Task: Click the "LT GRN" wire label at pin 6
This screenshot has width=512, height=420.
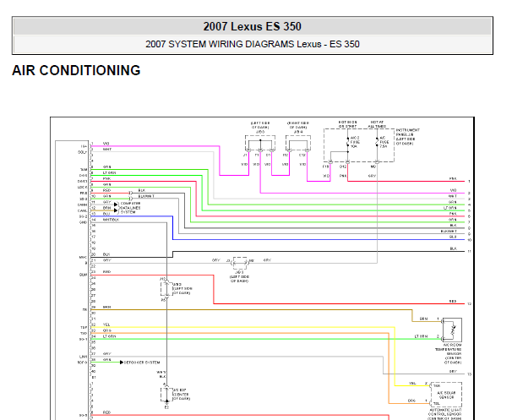Action: coord(109,172)
